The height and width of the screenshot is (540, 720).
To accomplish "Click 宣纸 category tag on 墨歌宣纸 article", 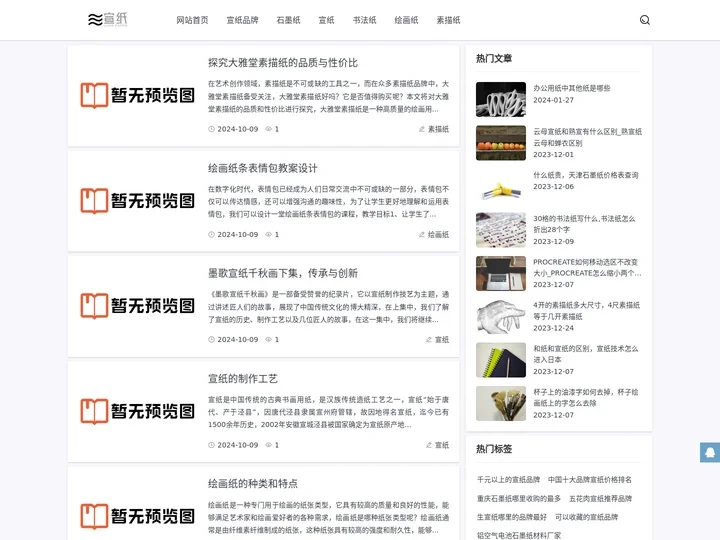I will coord(442,340).
